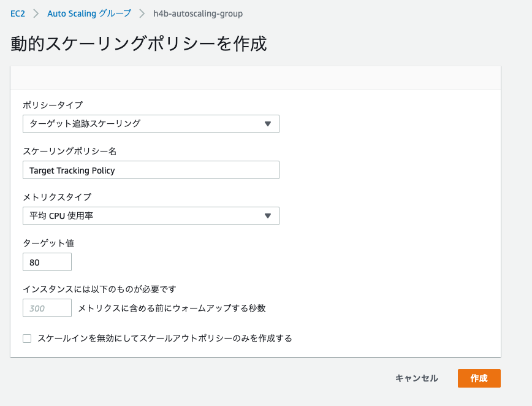Screen dimensions: 532x406
Task: Click the ウォームアップする秒数 description text
Action: pyautogui.click(x=172, y=308)
